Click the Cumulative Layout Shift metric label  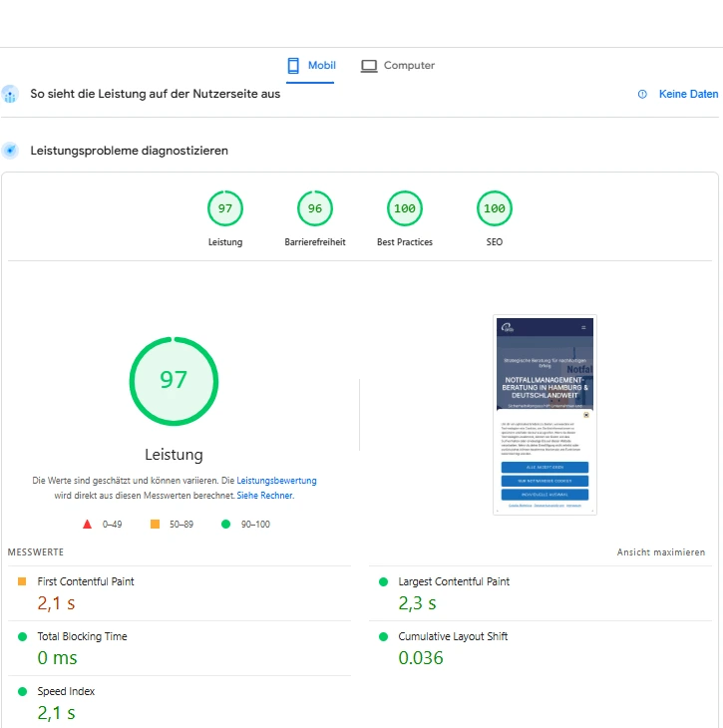[453, 636]
